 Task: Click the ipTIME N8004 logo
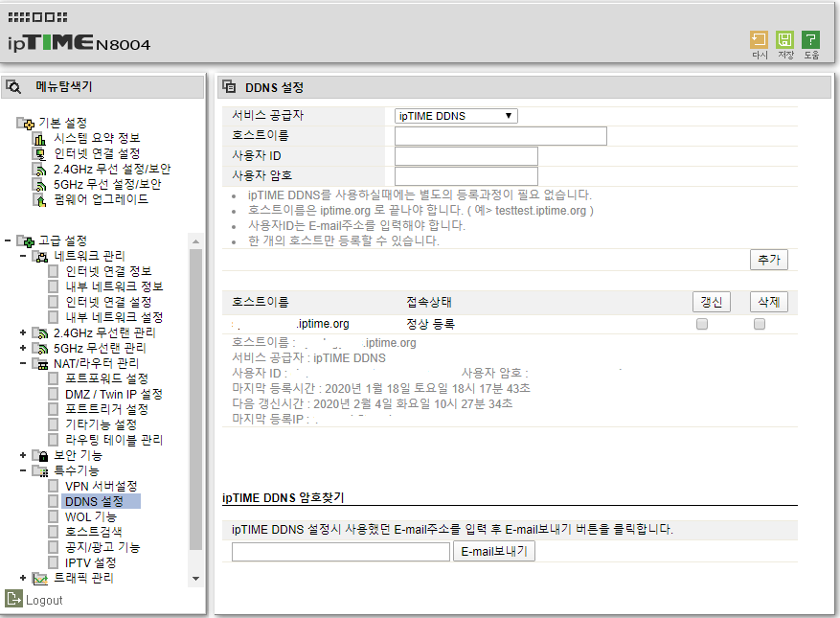(79, 43)
